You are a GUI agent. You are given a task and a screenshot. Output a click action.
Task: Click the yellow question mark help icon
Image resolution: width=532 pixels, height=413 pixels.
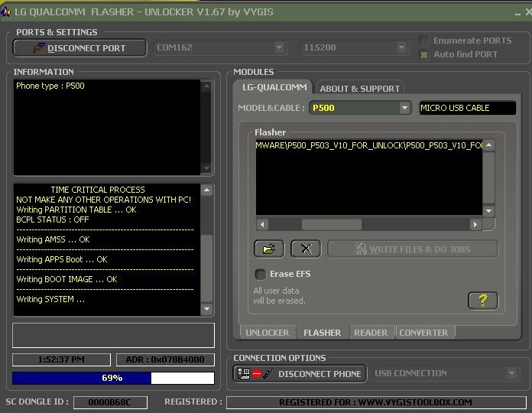pyautogui.click(x=483, y=301)
